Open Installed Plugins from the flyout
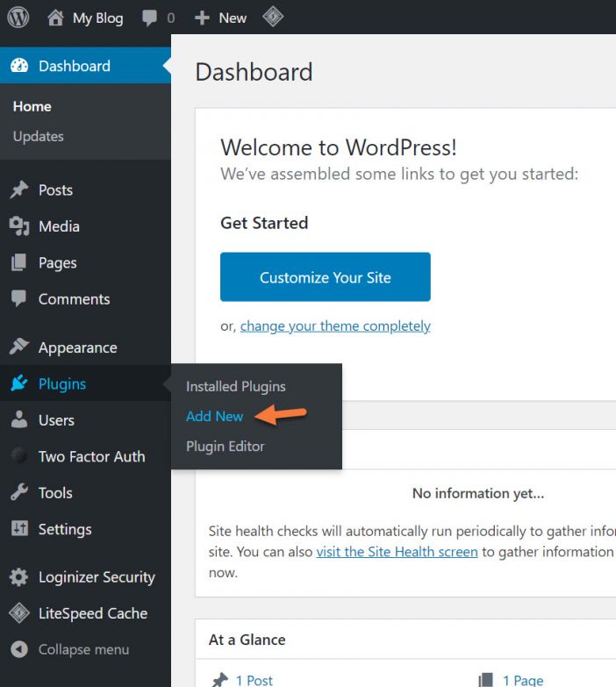This screenshot has width=616, height=687. point(235,386)
